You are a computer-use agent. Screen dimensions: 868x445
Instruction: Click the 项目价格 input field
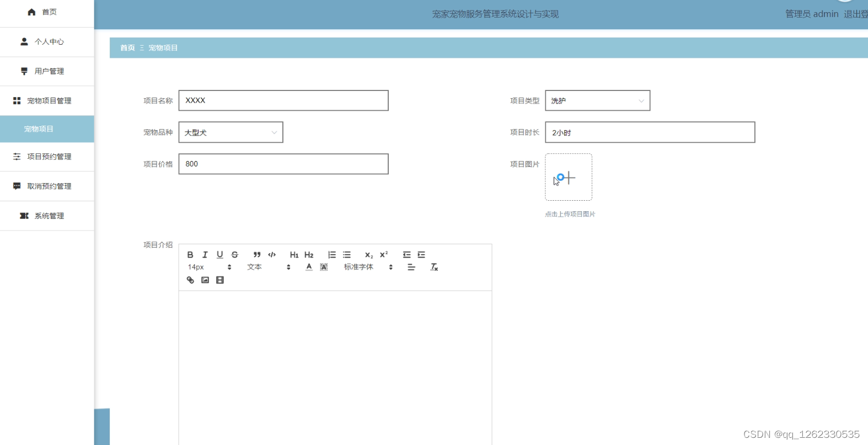[283, 164]
